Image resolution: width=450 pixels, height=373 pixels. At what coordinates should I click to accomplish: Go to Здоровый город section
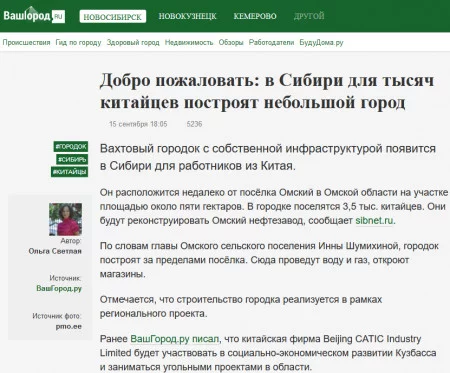(133, 42)
